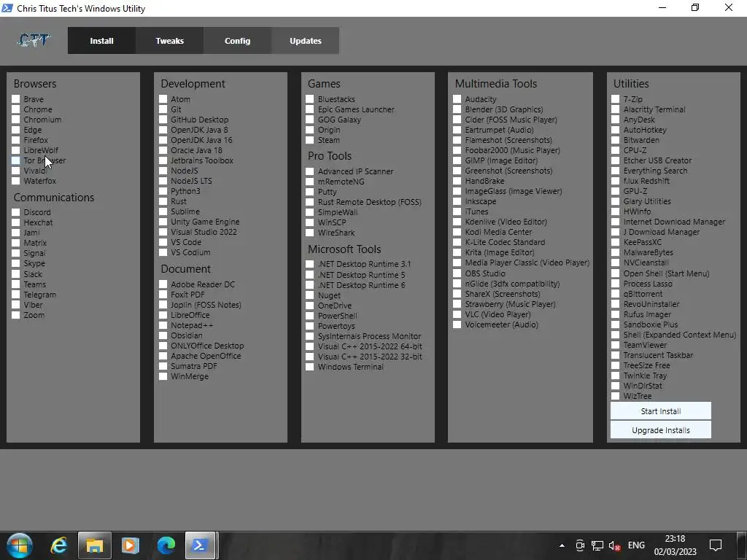Select the Firefox checkbox

click(x=16, y=140)
